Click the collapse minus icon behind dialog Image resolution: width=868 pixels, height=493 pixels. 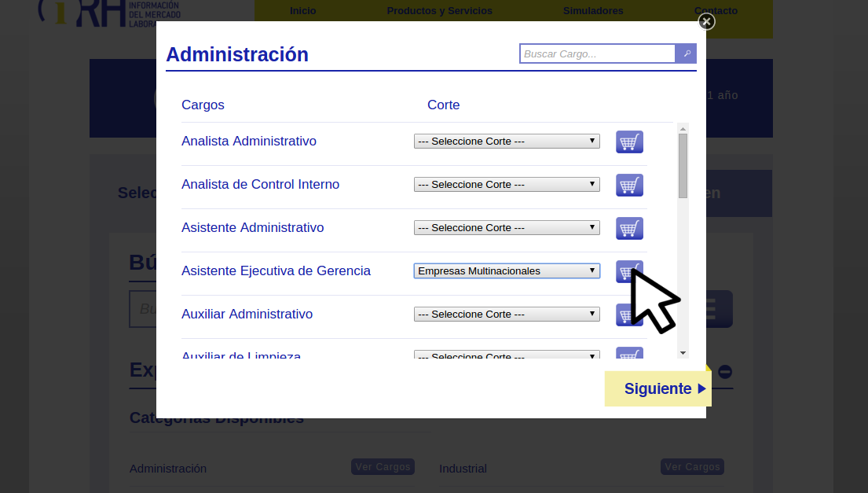pos(724,372)
